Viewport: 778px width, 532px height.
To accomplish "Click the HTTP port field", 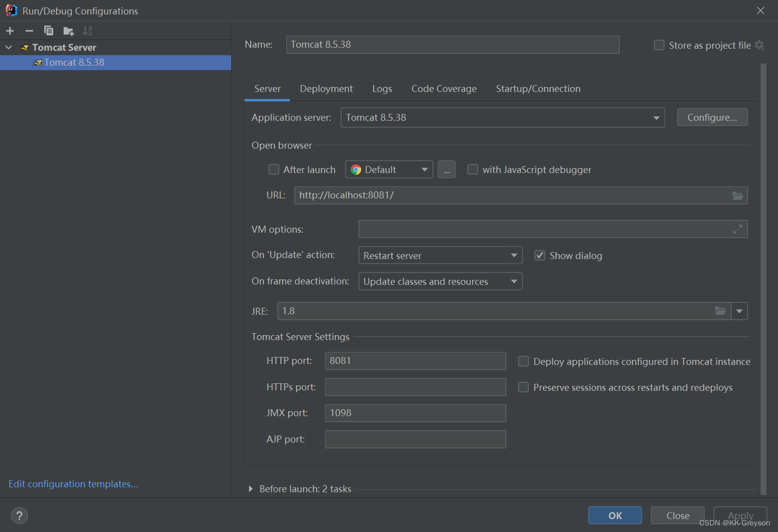I will [415, 361].
